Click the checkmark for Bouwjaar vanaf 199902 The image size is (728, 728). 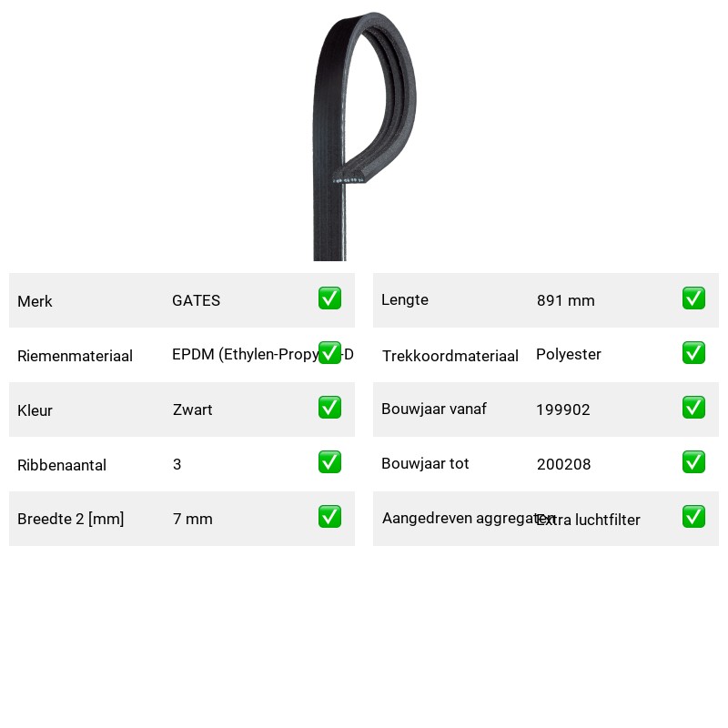(693, 407)
